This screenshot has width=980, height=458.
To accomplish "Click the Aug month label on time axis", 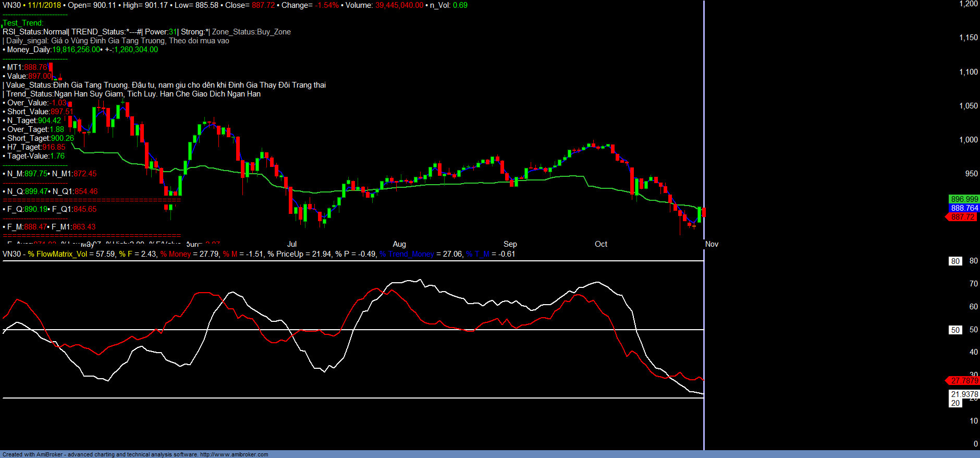I will coord(399,244).
